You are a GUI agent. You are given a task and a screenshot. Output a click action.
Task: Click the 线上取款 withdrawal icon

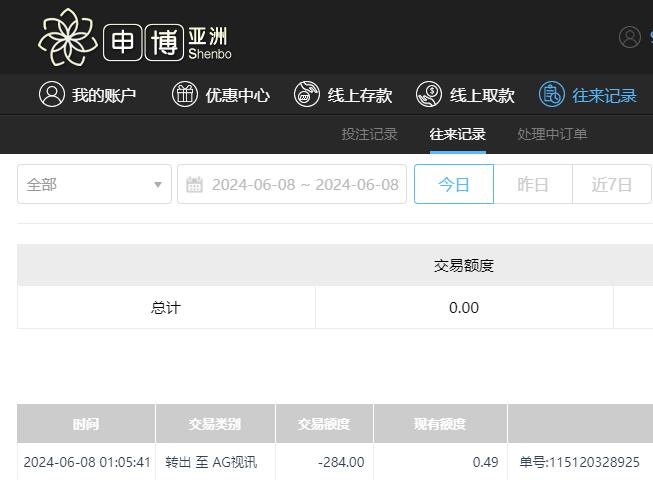point(429,94)
